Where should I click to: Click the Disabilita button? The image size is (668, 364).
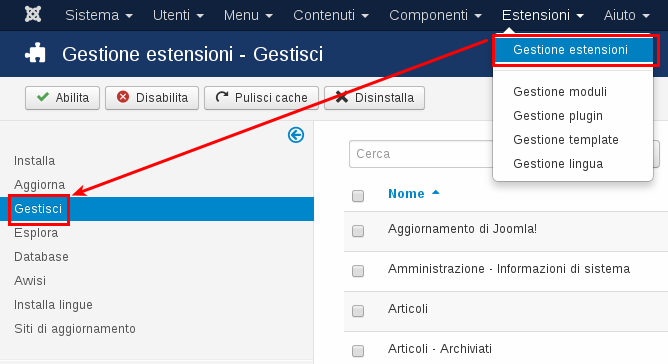coord(152,98)
